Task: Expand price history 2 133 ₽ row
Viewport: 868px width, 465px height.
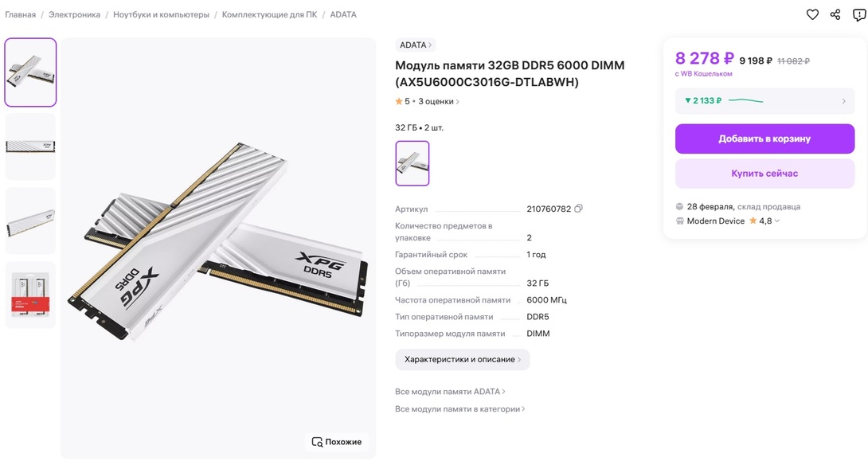Action: (764, 101)
